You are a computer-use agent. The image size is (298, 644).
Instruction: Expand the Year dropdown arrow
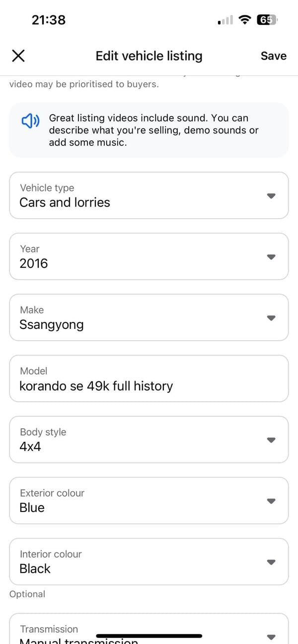[x=271, y=257]
